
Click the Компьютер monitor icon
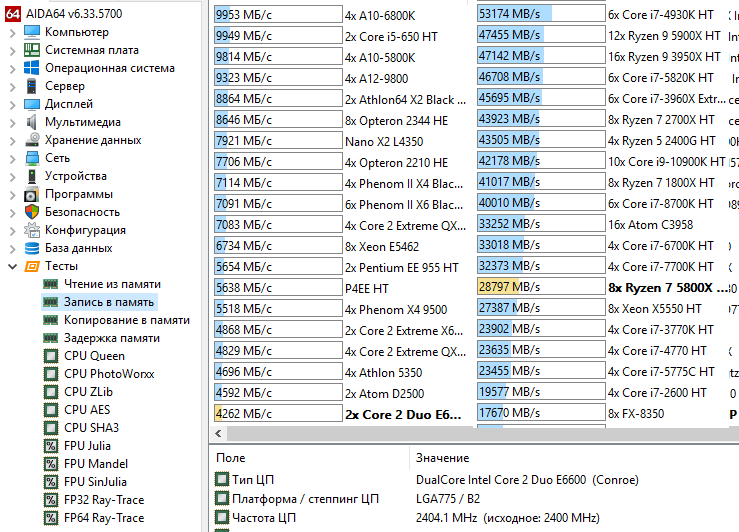pyautogui.click(x=32, y=32)
